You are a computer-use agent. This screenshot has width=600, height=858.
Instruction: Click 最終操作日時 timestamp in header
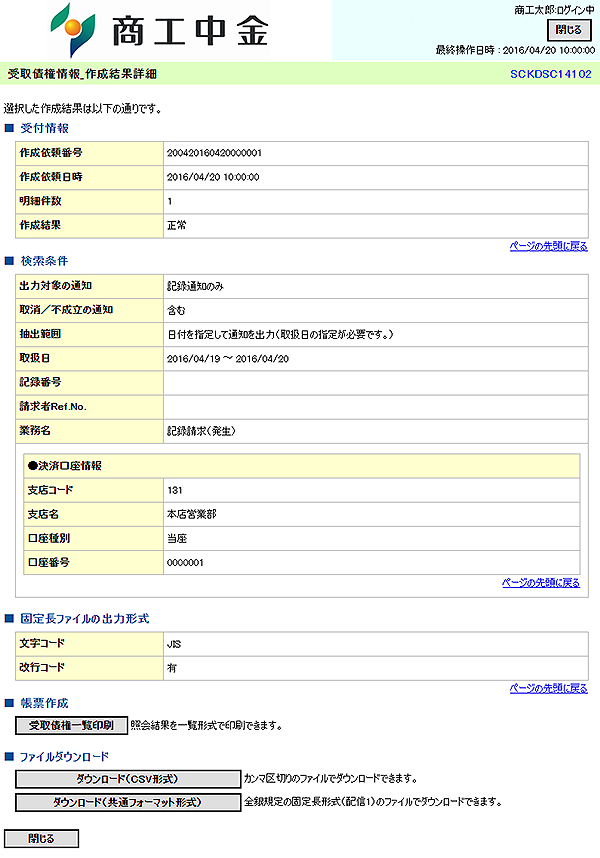(515, 50)
